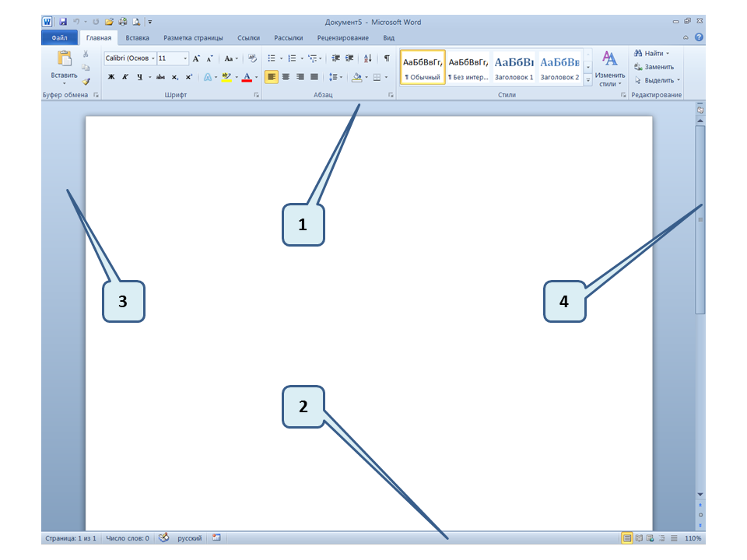Open the Разметка страницы tab
747x560 pixels.
193,37
